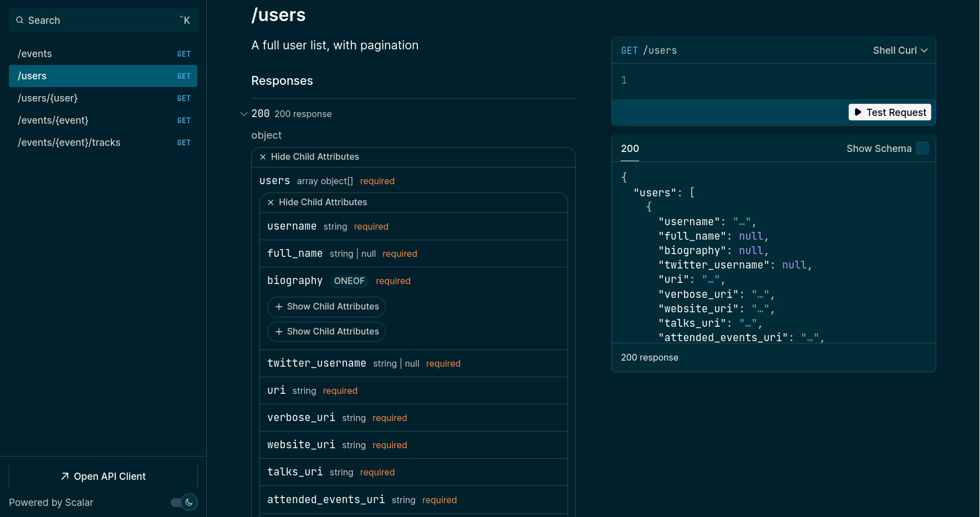
Task: Click the plus icon of second Show Child Attributes
Action: coord(279,332)
